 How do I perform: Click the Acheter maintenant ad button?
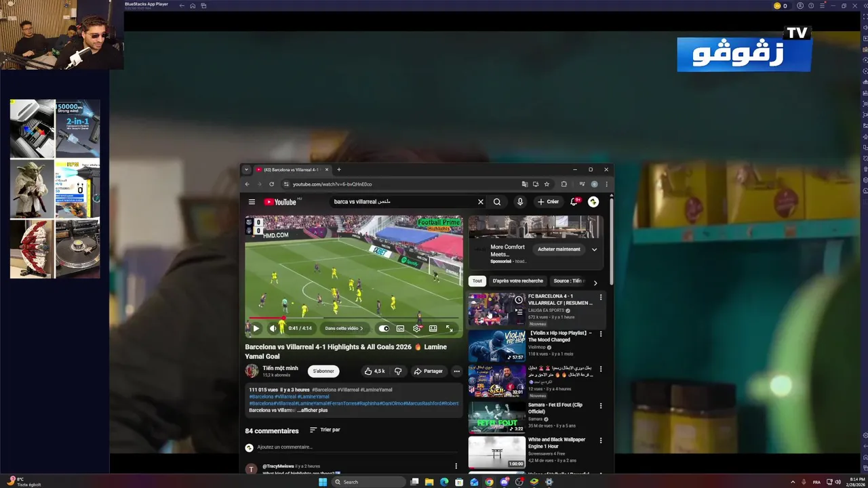click(559, 249)
